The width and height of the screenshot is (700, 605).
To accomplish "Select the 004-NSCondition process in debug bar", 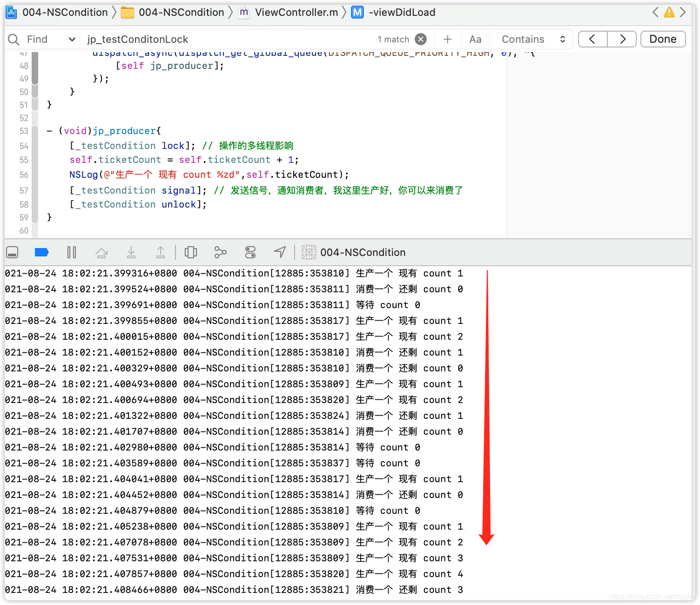I will pyautogui.click(x=354, y=252).
